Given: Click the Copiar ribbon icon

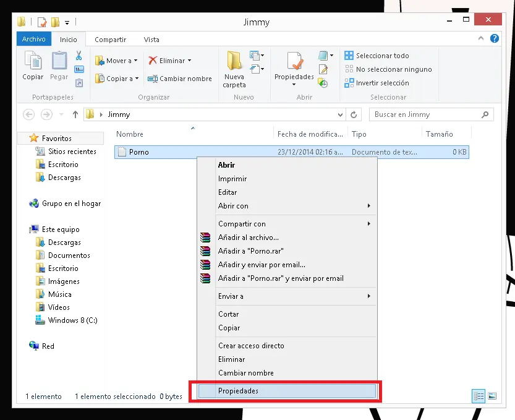Looking at the screenshot, I should (x=33, y=61).
